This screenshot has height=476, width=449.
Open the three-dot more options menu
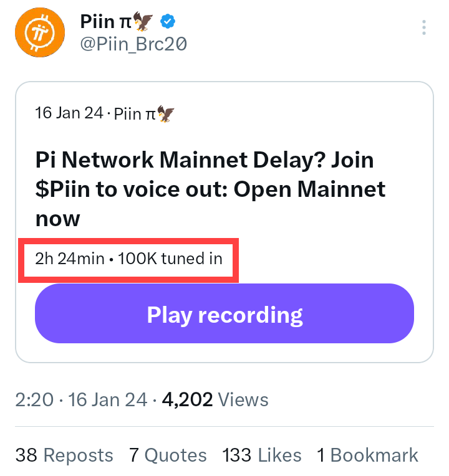[424, 28]
